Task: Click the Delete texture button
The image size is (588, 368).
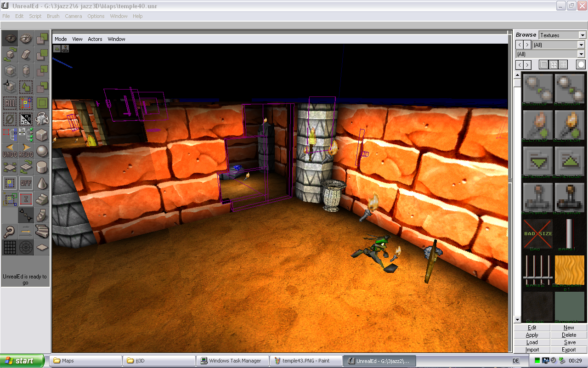Action: coord(569,335)
